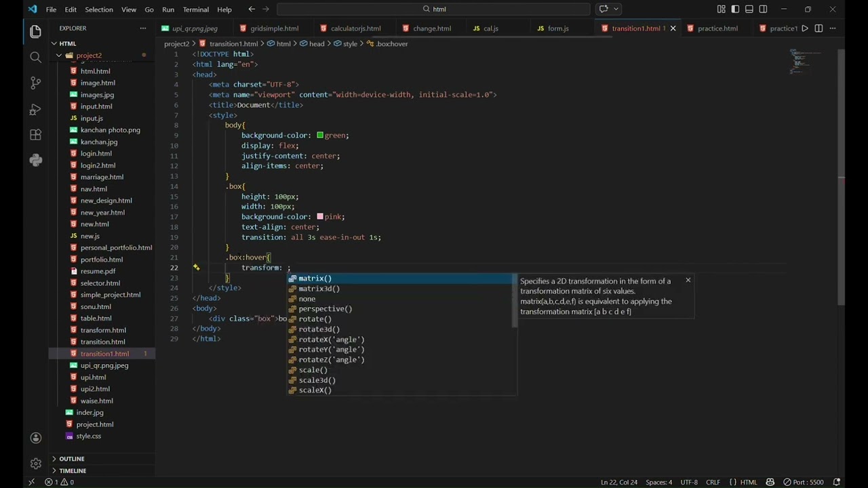868x488 pixels.
Task: Change line endings via CRLF
Action: click(x=713, y=483)
